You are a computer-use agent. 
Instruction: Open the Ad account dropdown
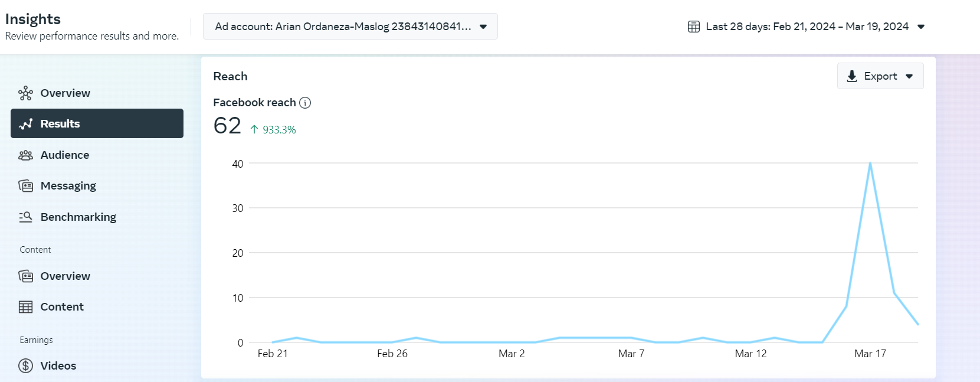[350, 27]
